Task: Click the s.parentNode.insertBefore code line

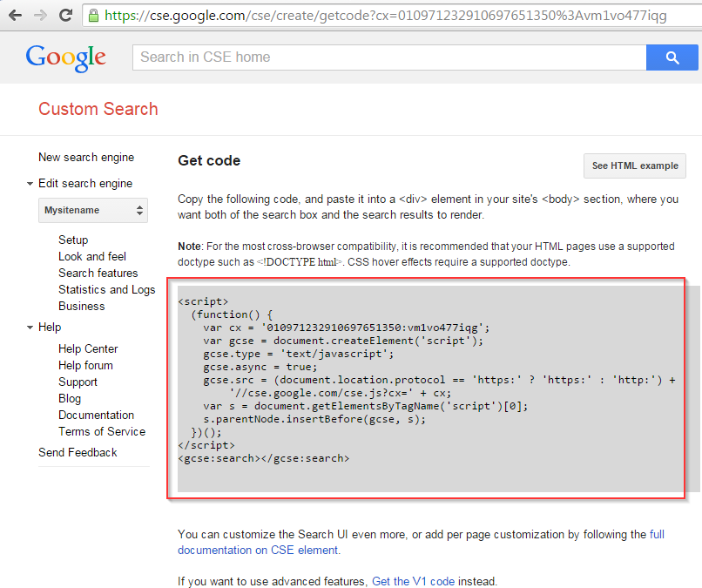Action: click(314, 419)
